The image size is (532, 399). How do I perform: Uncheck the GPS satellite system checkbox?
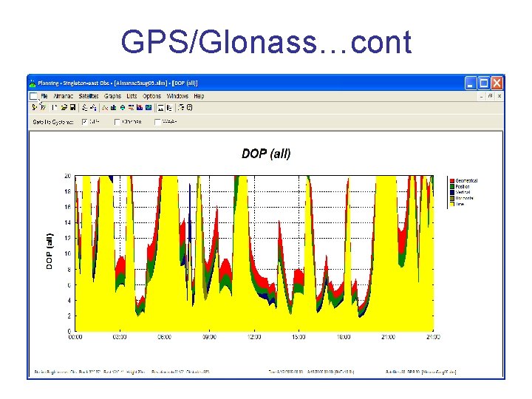point(84,122)
